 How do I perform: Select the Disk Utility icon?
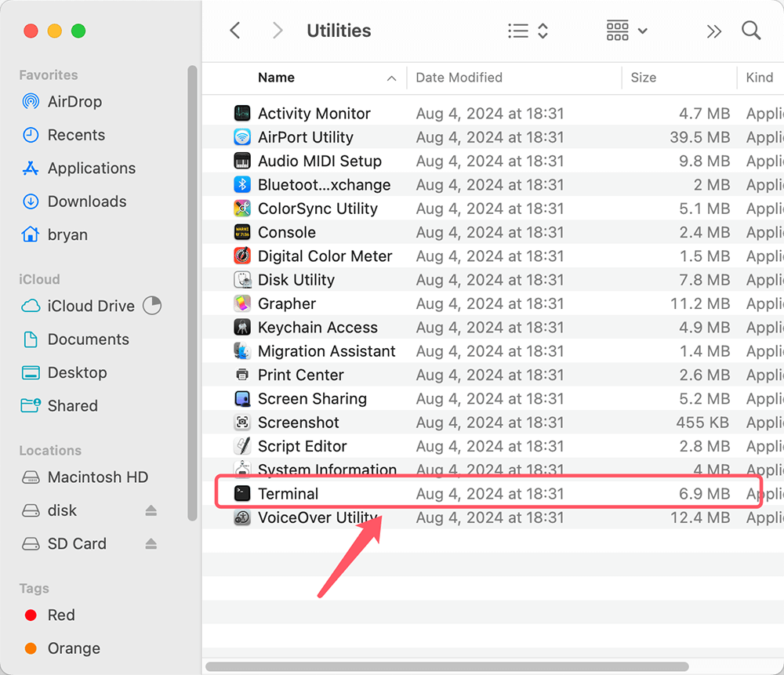[242, 280]
